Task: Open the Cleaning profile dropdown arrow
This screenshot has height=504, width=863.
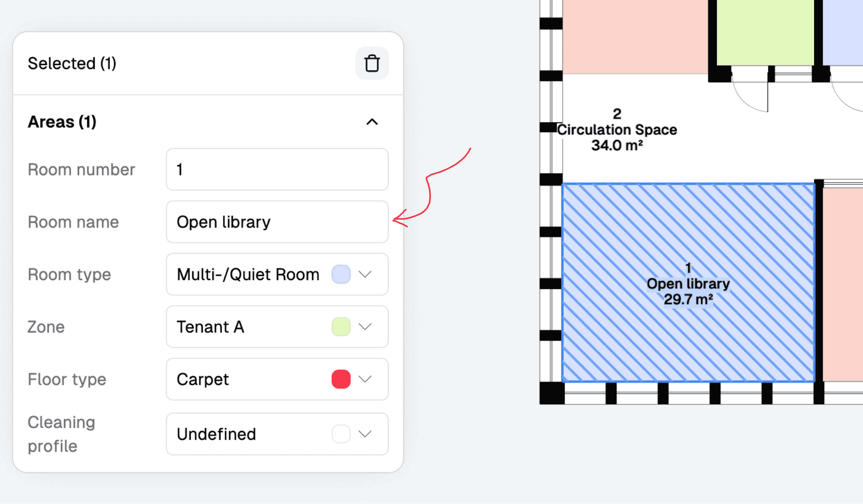Action: 365,434
